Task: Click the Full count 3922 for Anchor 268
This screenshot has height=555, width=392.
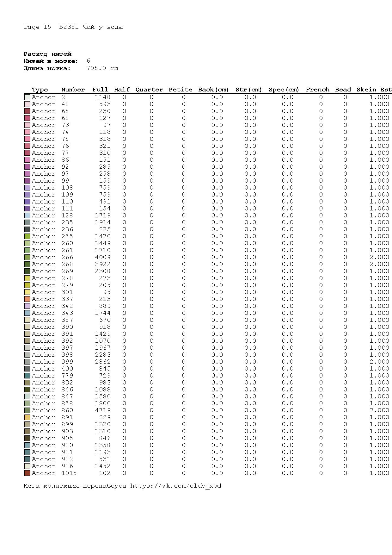Action: click(x=103, y=264)
